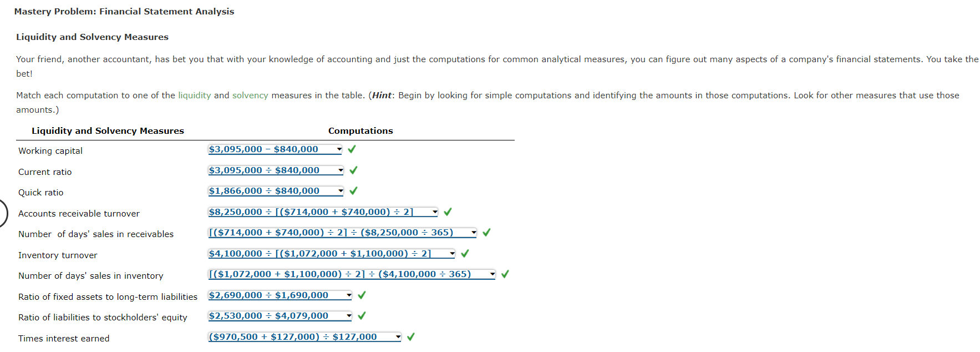Click the checkmark next to Current ratio computation
Image resolution: width=980 pixels, height=352 pixels.
coord(353,170)
